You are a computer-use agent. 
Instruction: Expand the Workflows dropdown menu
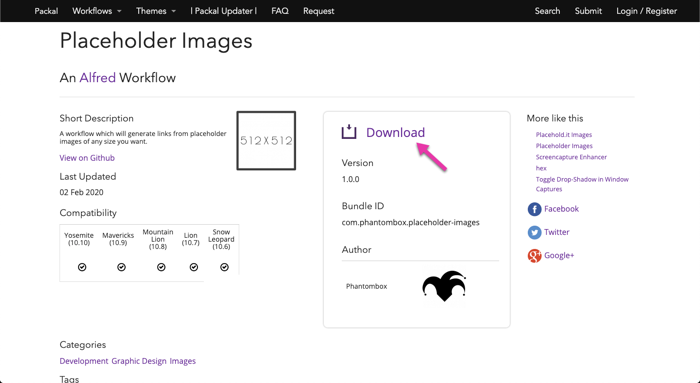(x=97, y=11)
